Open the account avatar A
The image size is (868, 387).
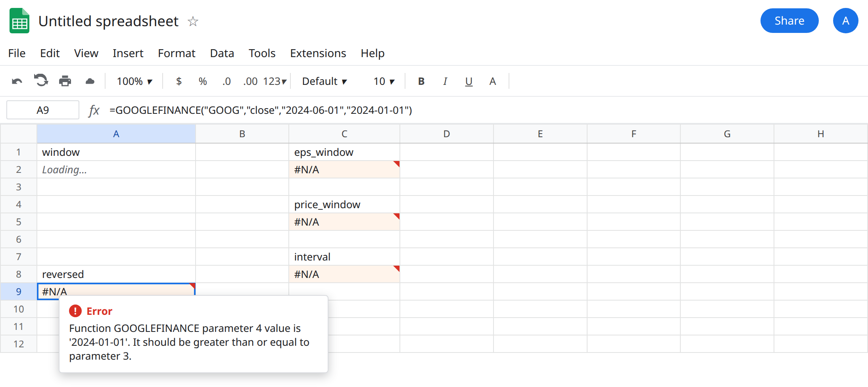(x=845, y=21)
